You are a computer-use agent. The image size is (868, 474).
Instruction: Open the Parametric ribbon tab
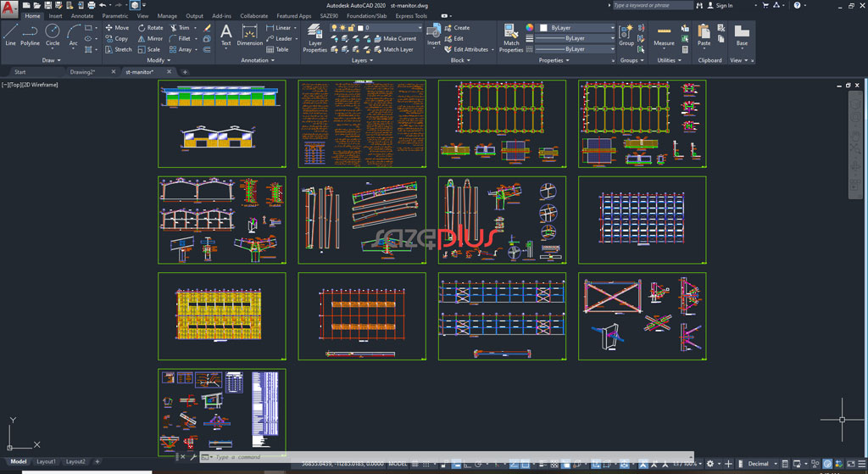[x=114, y=16]
